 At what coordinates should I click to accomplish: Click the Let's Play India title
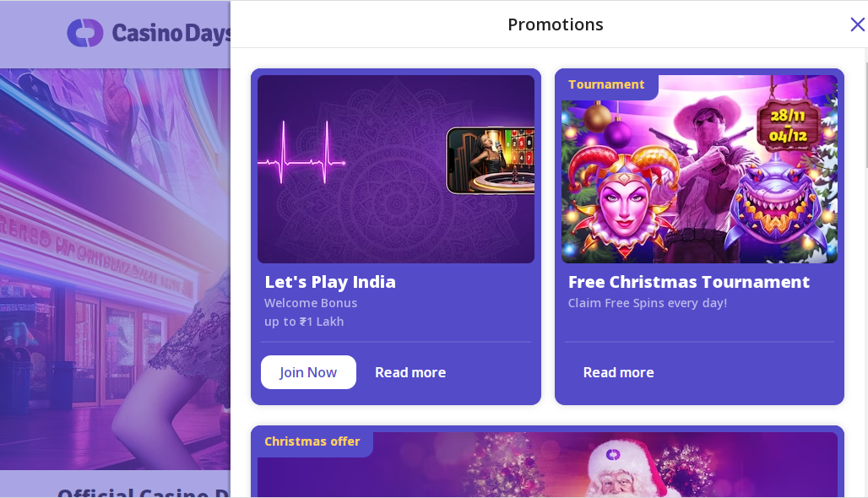330,282
